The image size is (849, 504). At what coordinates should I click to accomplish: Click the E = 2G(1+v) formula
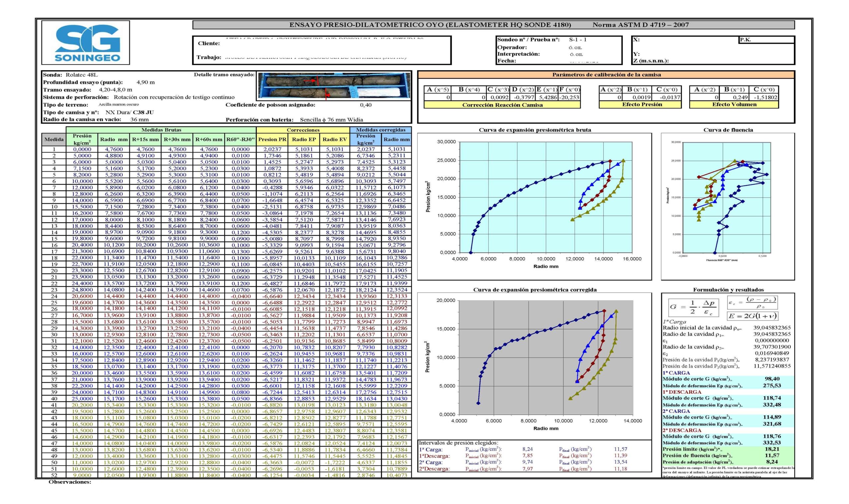pos(752,316)
